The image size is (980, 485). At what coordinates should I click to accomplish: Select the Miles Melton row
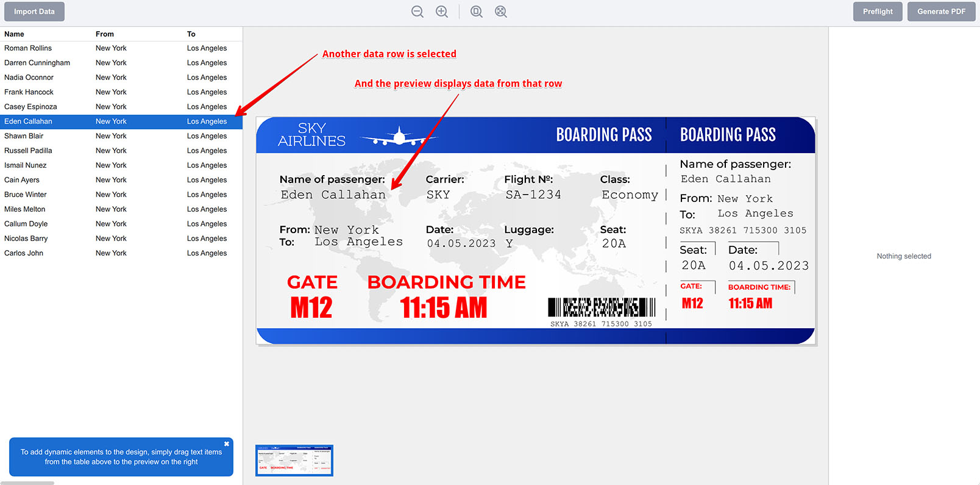[121, 209]
